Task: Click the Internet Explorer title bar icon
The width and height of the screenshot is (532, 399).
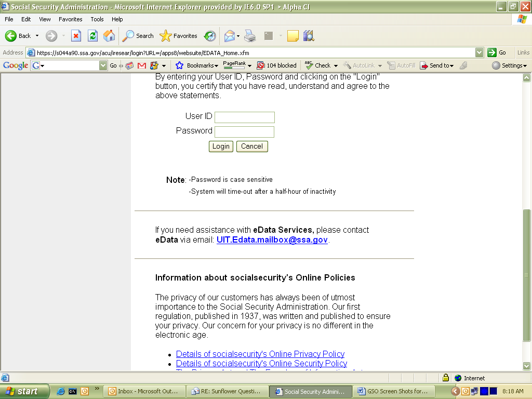Action: 5,6
